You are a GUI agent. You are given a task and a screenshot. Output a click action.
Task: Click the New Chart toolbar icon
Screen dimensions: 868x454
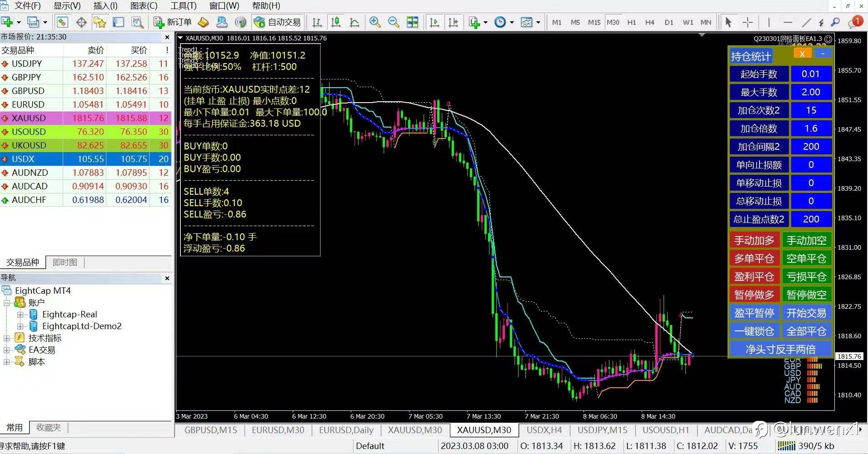pyautogui.click(x=7, y=22)
